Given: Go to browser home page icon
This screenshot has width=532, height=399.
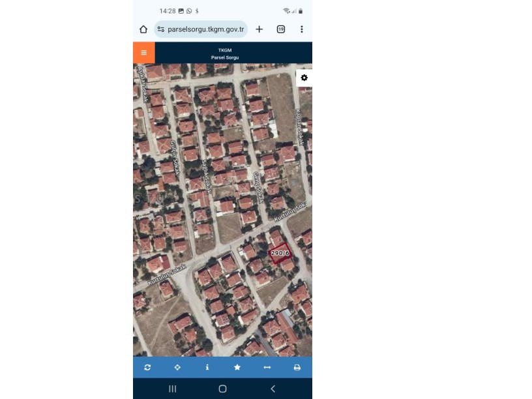Looking at the screenshot, I should (x=143, y=29).
